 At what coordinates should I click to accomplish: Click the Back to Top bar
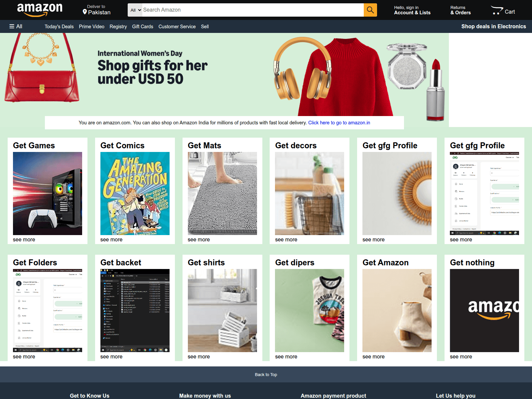(x=266, y=374)
